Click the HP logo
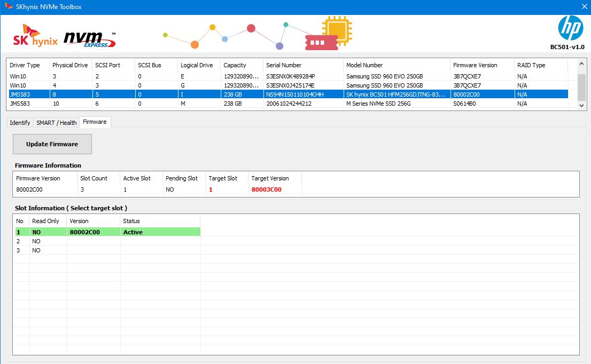The height and width of the screenshot is (364, 591). point(570,28)
